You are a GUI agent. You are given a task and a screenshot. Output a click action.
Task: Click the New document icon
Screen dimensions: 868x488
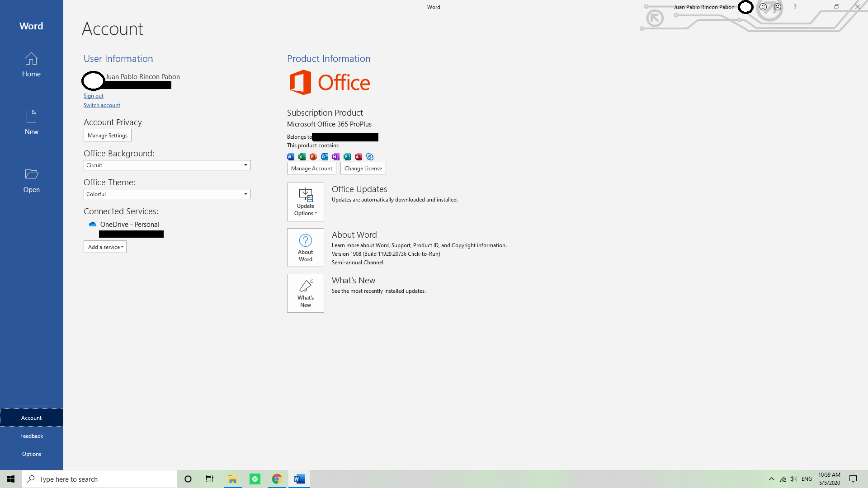point(31,117)
